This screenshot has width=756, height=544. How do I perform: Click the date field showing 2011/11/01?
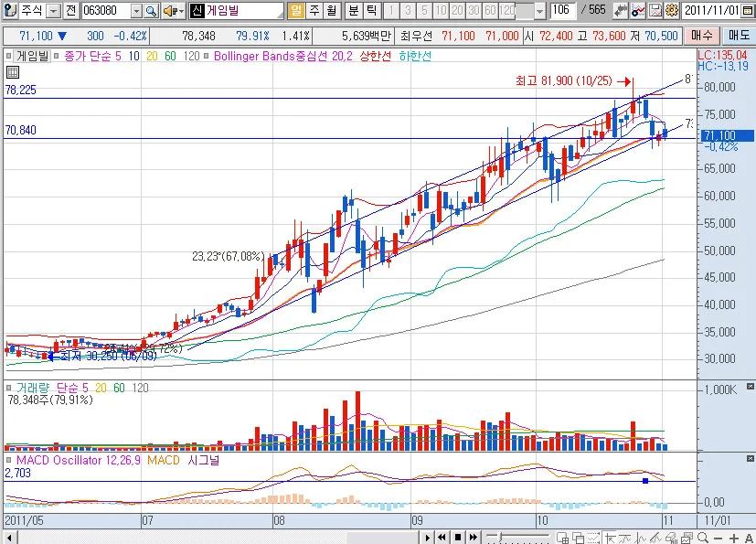(711, 11)
